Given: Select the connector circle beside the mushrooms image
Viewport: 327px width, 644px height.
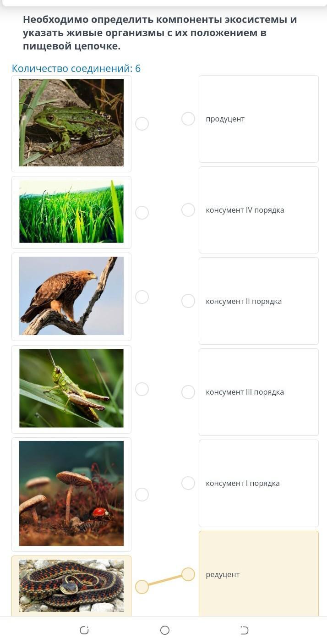Looking at the screenshot, I should (x=142, y=495).
